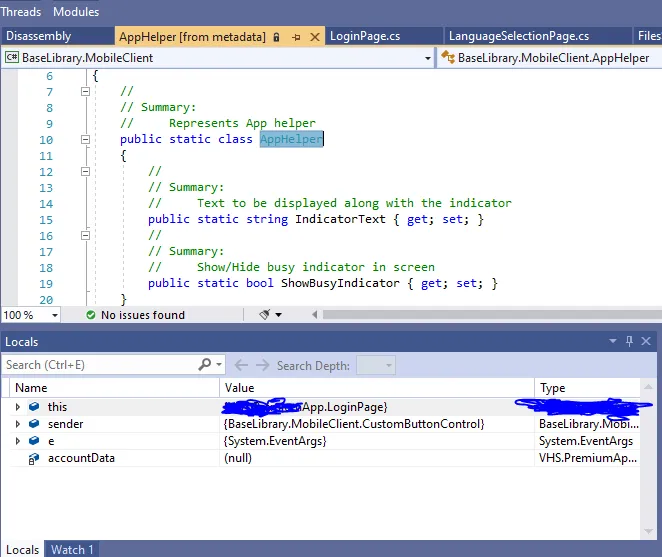Open the 100 % zoom dropdown
662x557 pixels.
(54, 315)
